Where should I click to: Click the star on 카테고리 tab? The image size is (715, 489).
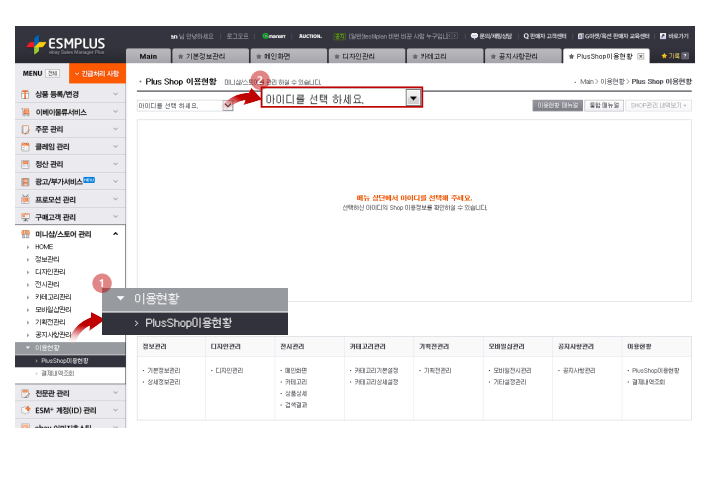(415, 57)
